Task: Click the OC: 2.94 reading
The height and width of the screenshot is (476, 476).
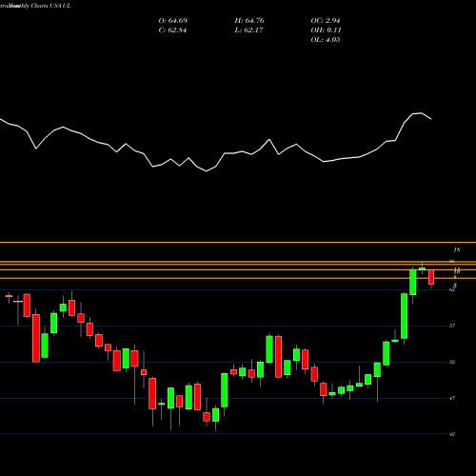Action: tap(326, 21)
